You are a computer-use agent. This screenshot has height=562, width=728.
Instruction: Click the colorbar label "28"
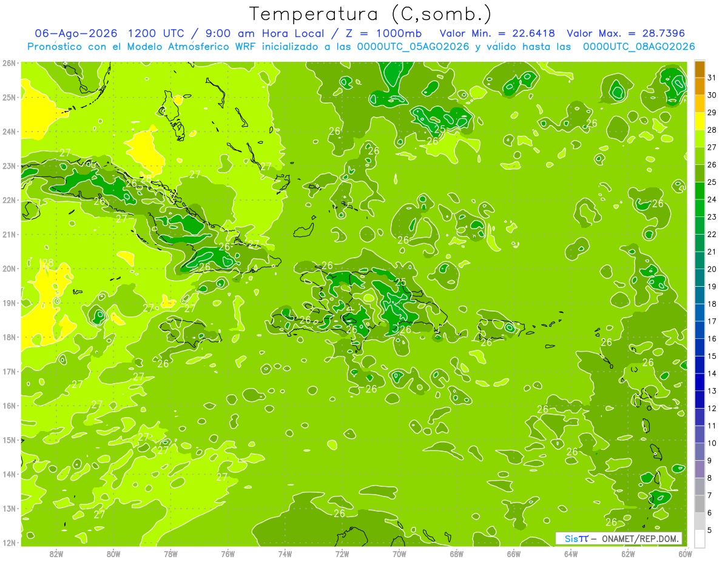point(712,130)
